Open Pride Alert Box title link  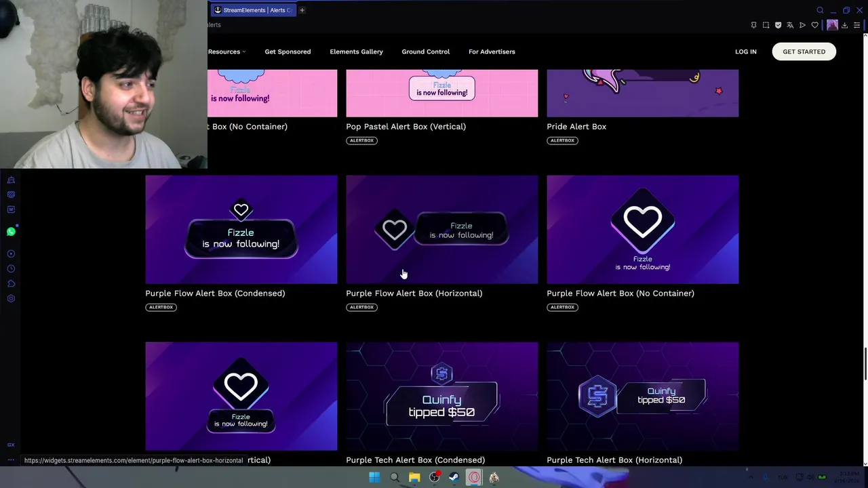(576, 127)
